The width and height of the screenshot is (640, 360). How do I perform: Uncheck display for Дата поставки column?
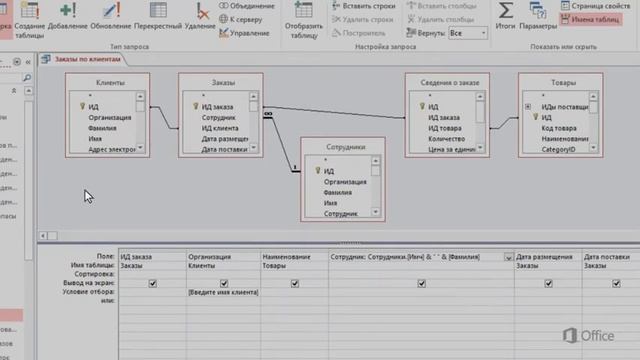tap(616, 283)
